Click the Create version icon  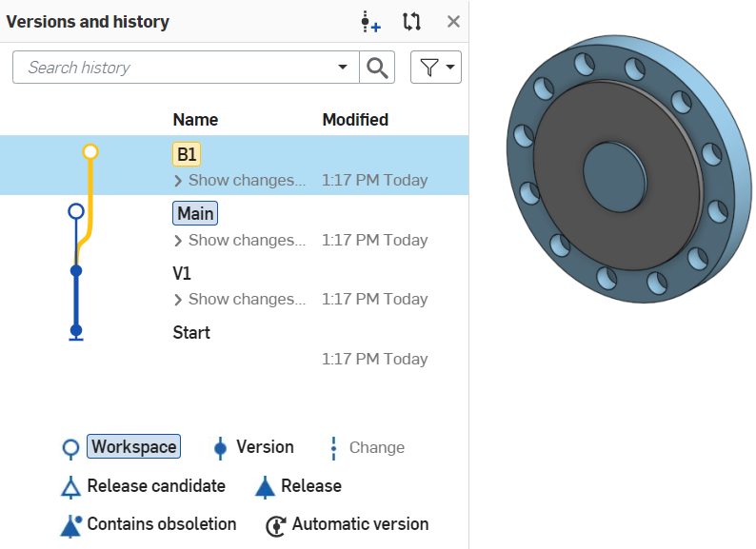(x=370, y=22)
